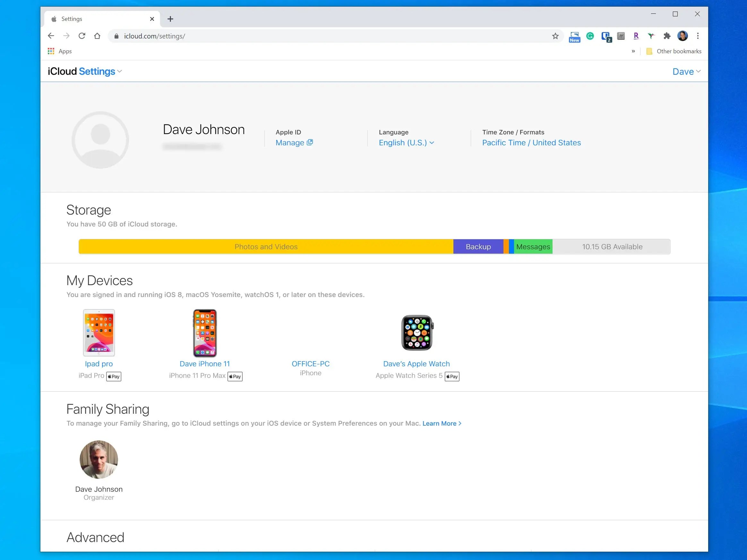Click the Apple Pay badge next to Ipad pro

(x=114, y=376)
